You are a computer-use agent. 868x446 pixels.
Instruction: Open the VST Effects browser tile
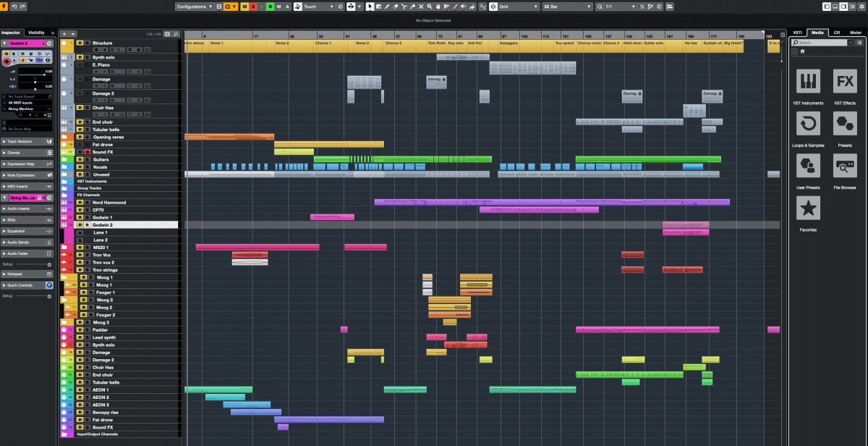point(844,82)
